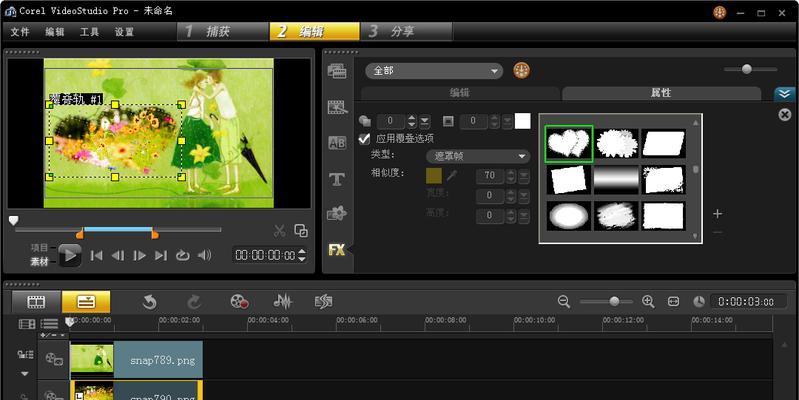Open the sound mixer
The height and width of the screenshot is (400, 799).
click(282, 302)
